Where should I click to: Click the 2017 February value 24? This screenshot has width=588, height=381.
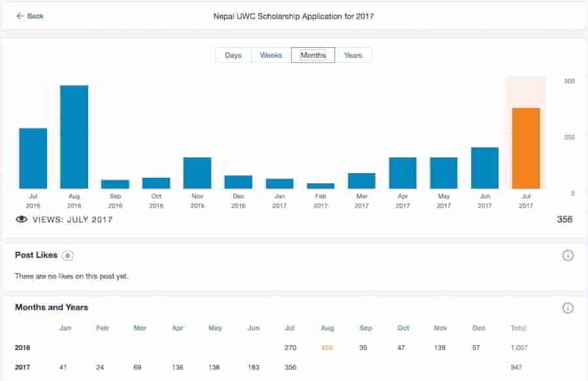[100, 367]
